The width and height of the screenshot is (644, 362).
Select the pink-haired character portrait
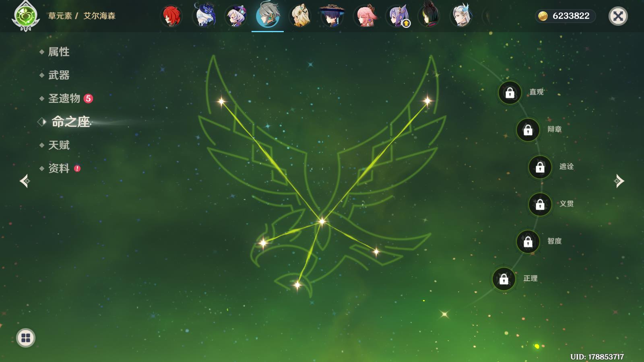pyautogui.click(x=365, y=16)
